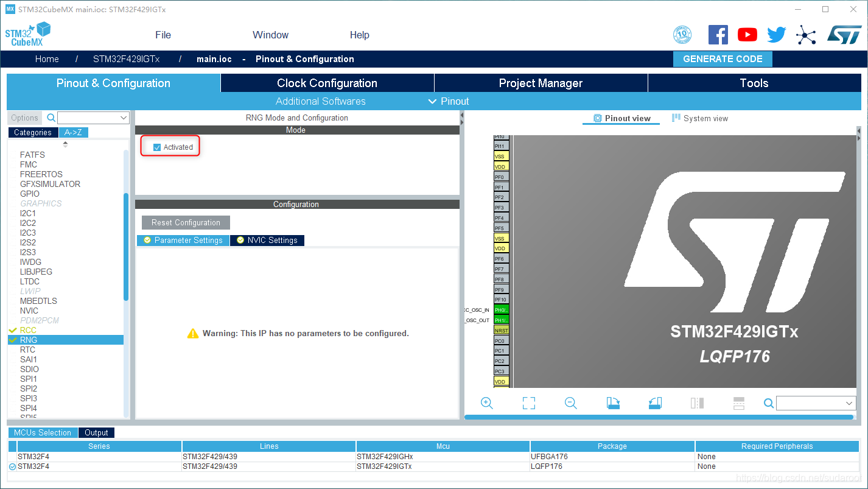Click the warning triangle icon
The height and width of the screenshot is (489, 868).
[193, 334]
